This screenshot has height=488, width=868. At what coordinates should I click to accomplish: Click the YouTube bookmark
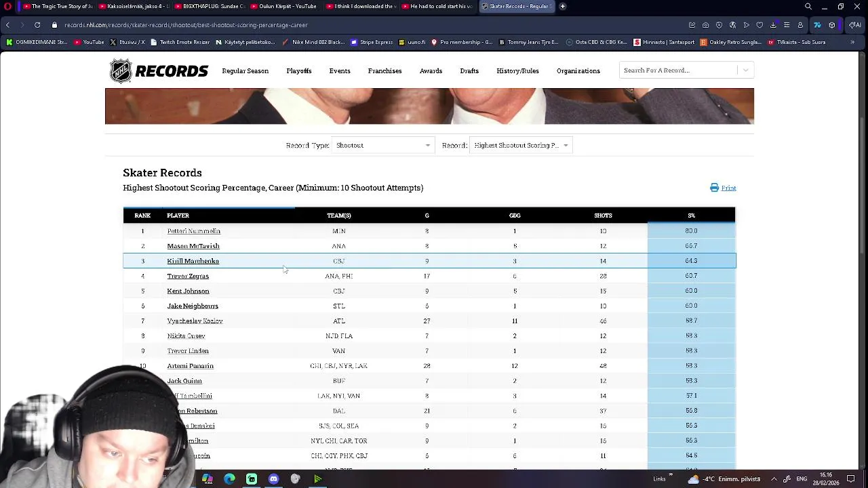point(90,42)
